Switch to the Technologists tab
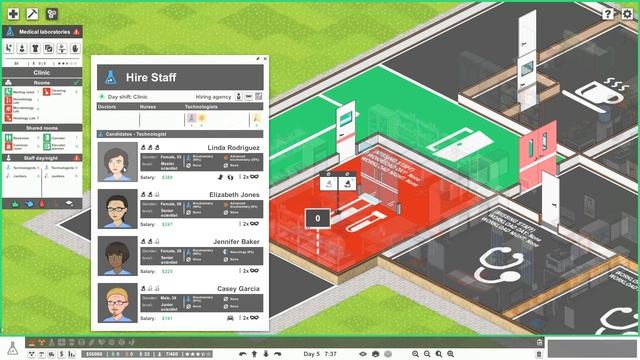Screen dimensions: 640x360 201,107
